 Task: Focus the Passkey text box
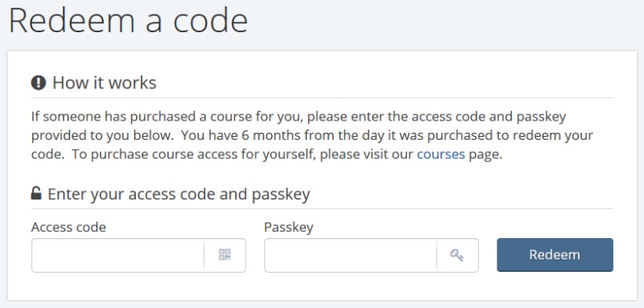tap(350, 255)
